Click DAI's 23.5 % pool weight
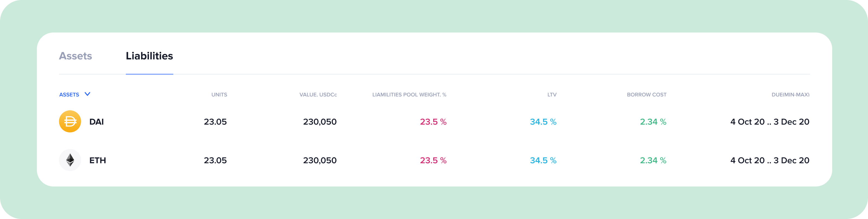The height and width of the screenshot is (219, 868). pyautogui.click(x=433, y=122)
